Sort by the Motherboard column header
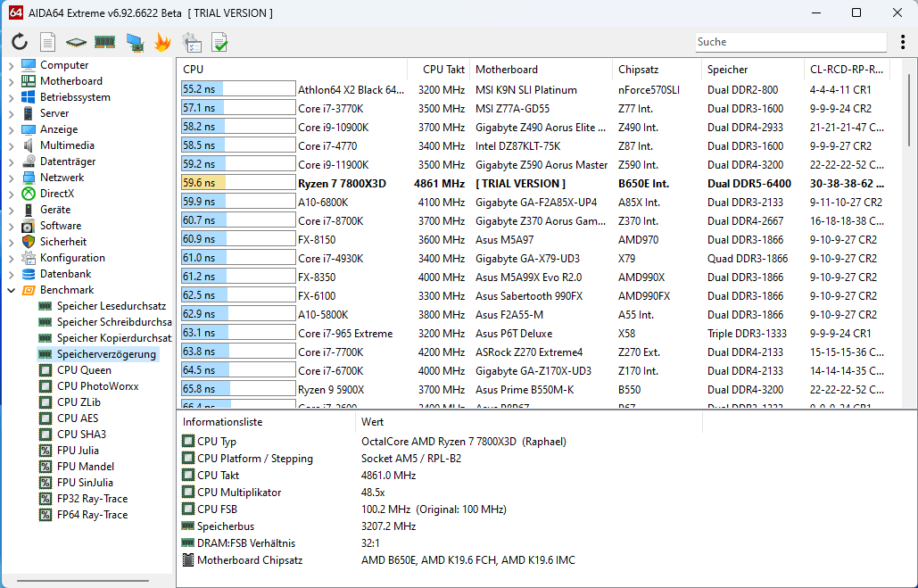Image resolution: width=918 pixels, height=588 pixels. tap(541, 69)
